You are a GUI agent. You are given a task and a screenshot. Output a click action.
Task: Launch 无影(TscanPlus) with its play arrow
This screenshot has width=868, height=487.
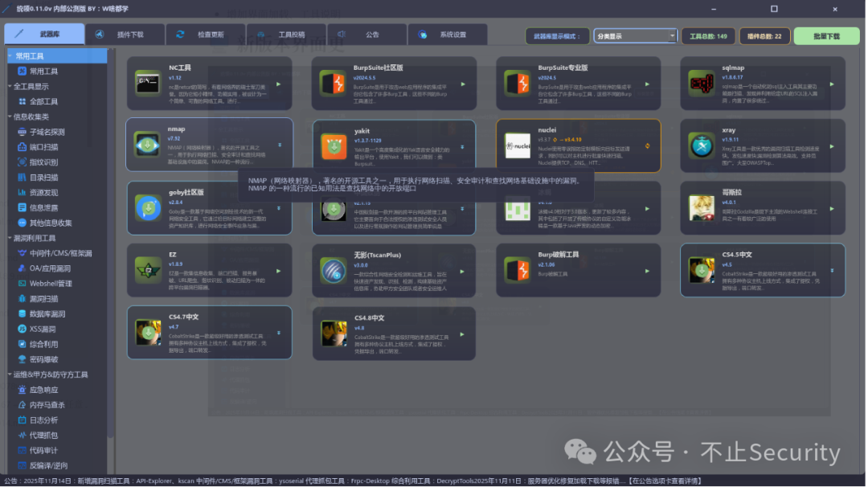coord(462,272)
